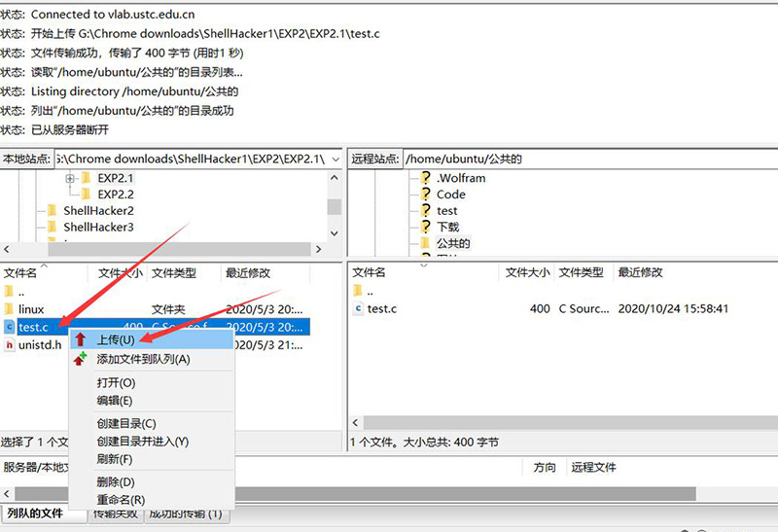This screenshot has height=532, width=778.
Task: Switch to 成功的传输 (1) tab
Action: click(x=186, y=514)
